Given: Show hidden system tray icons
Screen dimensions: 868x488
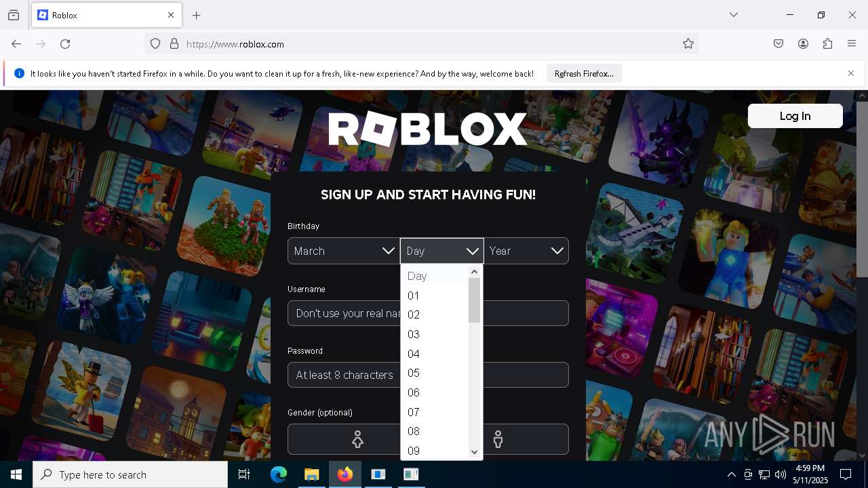Looking at the screenshot, I should (x=731, y=474).
